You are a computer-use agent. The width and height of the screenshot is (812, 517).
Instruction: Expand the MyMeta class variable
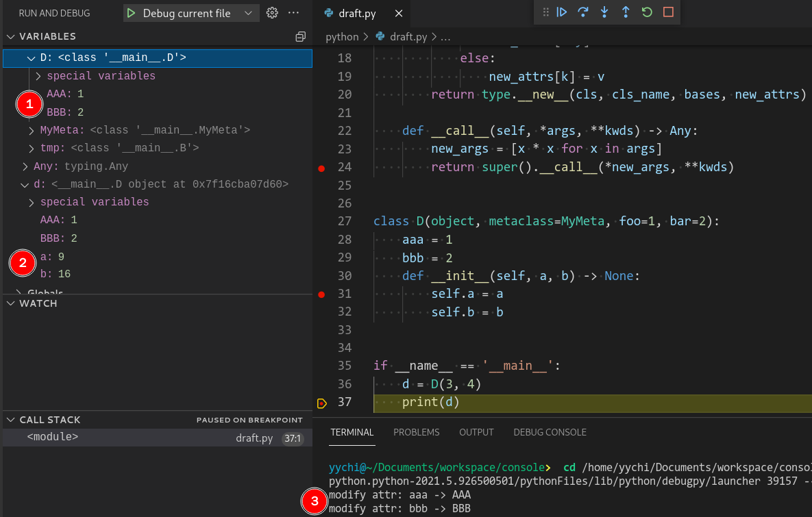(32, 130)
